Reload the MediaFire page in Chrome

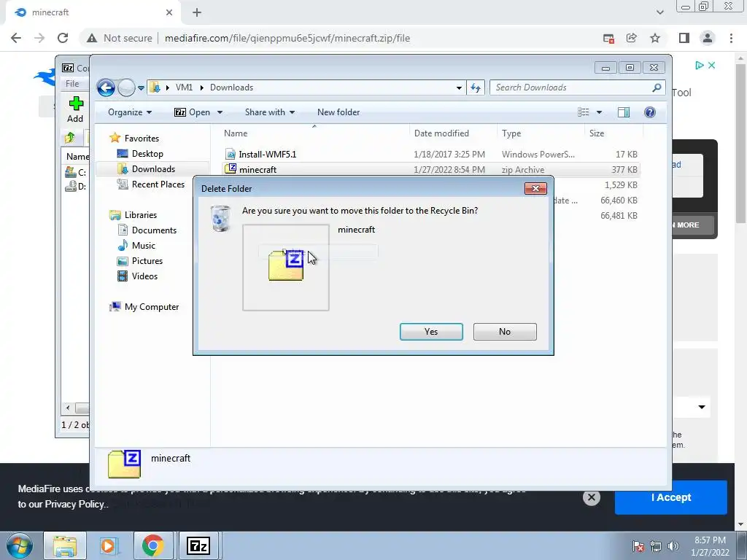[x=63, y=38]
